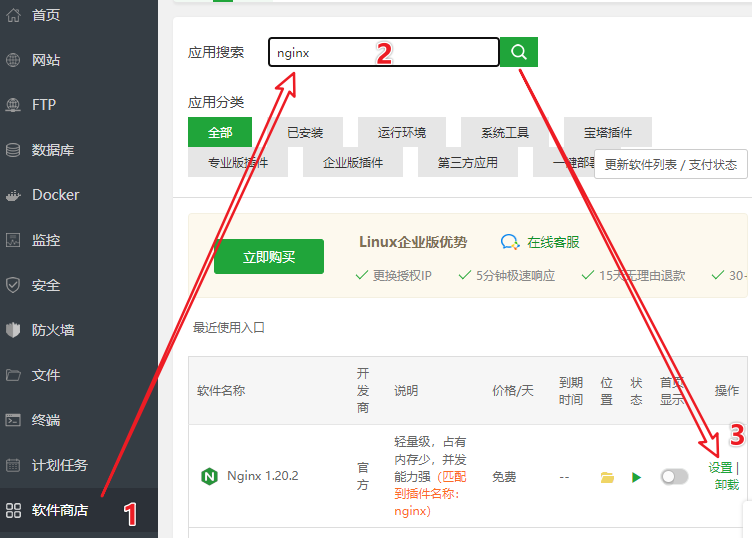This screenshot has width=752, height=538.
Task: Select the FTP sidebar icon
Action: pos(13,105)
